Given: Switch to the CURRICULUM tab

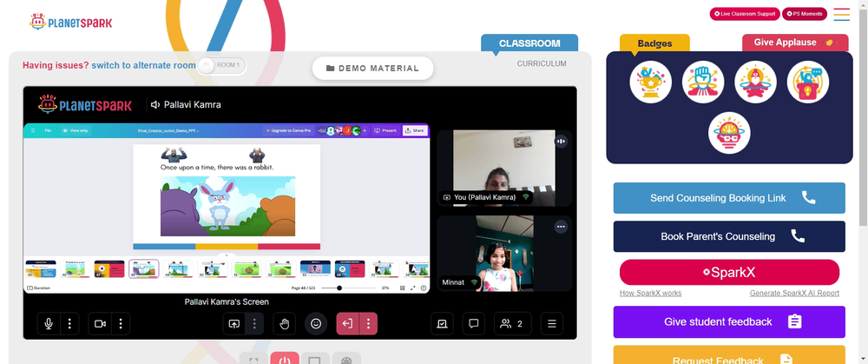Looking at the screenshot, I should (542, 63).
